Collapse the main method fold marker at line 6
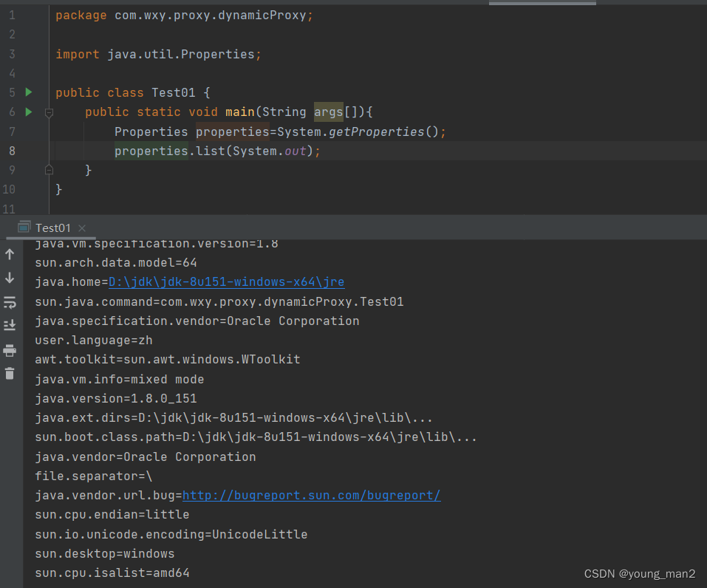Image resolution: width=707 pixels, height=588 pixels. (49, 113)
